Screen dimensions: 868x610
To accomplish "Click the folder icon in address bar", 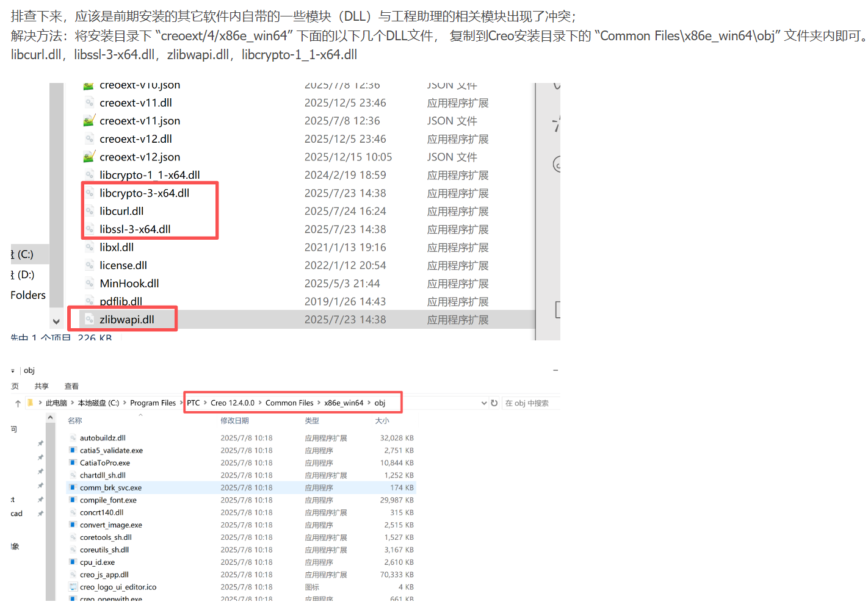I will [30, 403].
